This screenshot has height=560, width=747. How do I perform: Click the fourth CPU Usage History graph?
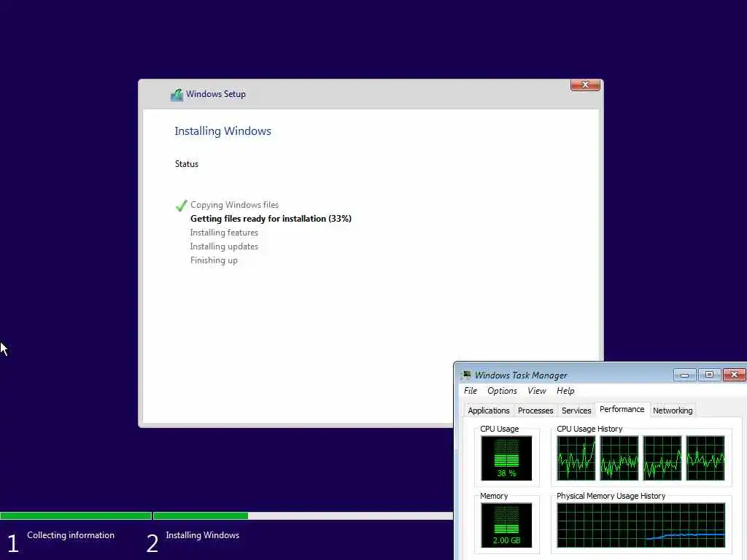point(705,458)
